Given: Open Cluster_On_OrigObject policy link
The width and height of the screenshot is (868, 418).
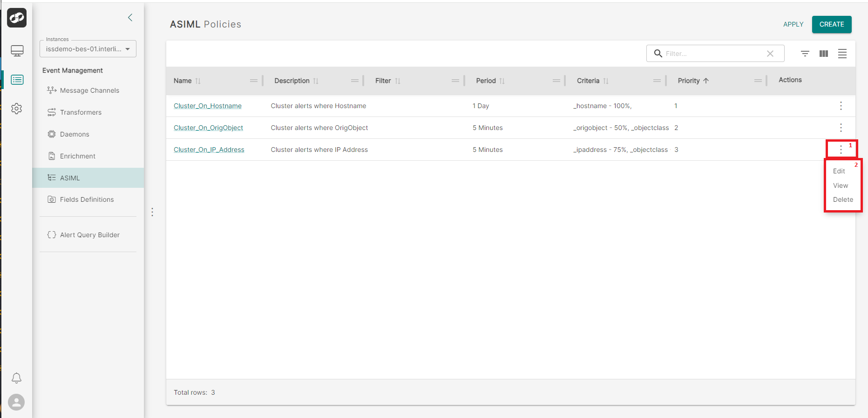Looking at the screenshot, I should pos(208,128).
